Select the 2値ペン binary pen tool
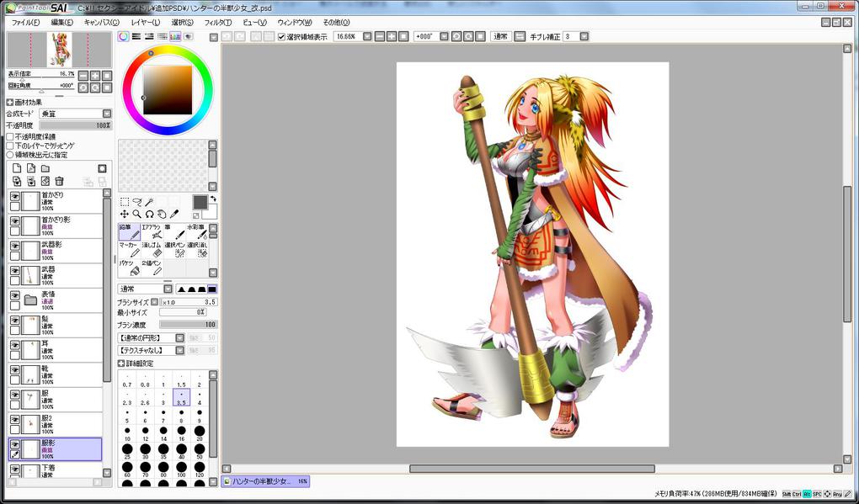The height and width of the screenshot is (504, 859). 152,268
